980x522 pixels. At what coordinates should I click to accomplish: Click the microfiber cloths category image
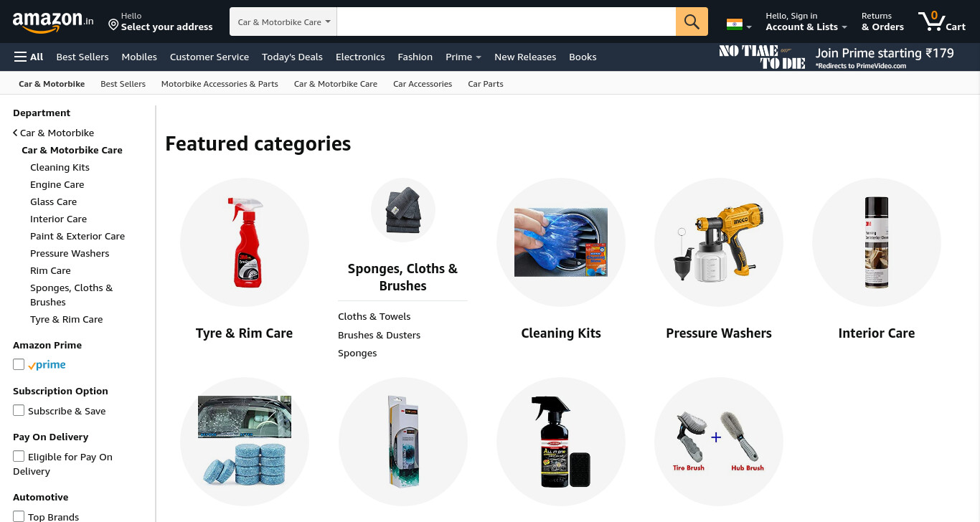pos(403,210)
